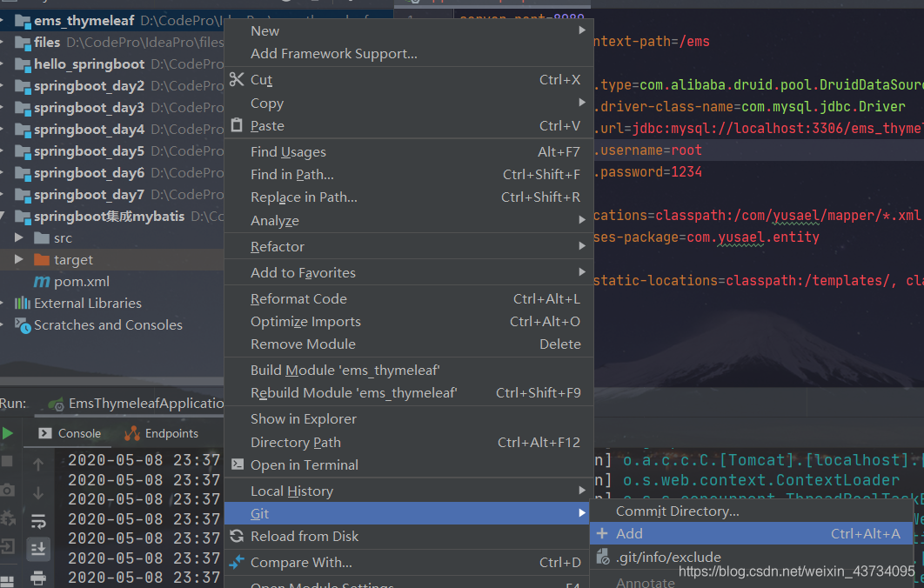924x588 pixels.
Task: Switch to the Console tab
Action: pos(70,434)
